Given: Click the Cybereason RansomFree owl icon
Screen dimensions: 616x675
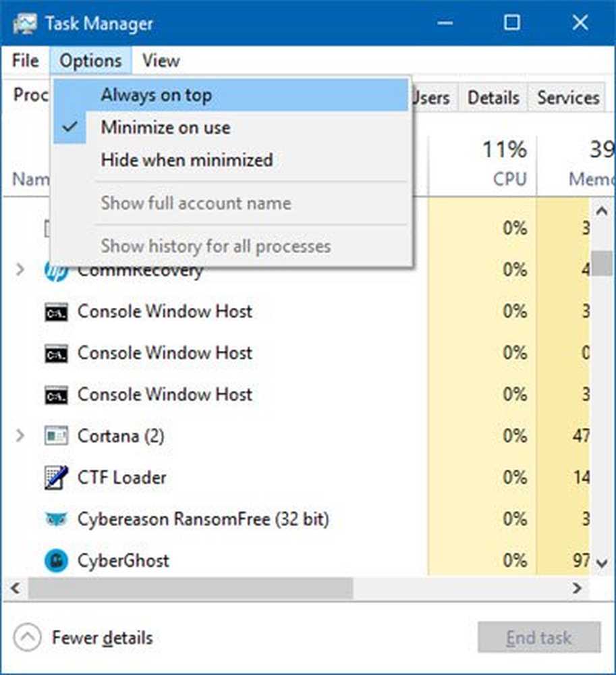Looking at the screenshot, I should tap(56, 519).
